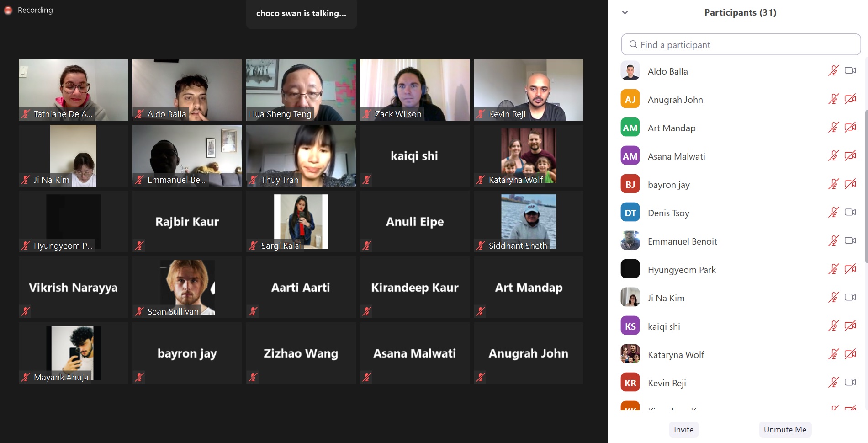The width and height of the screenshot is (868, 443).
Task: Click the Invite button
Action: coord(683,430)
